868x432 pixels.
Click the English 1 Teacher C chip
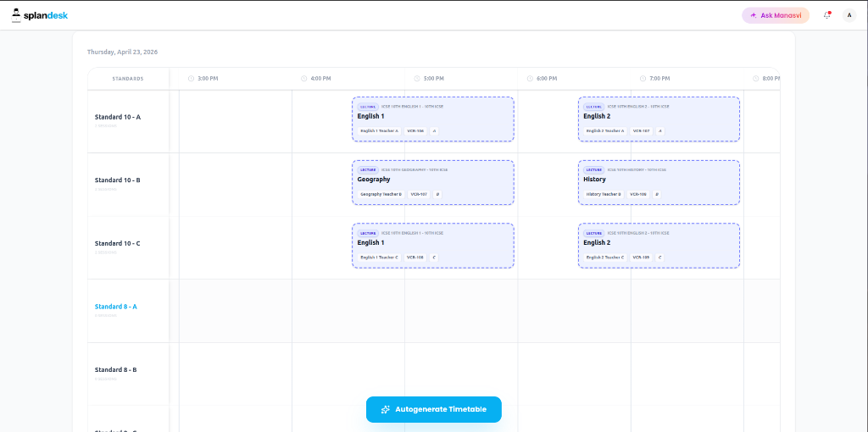click(379, 258)
